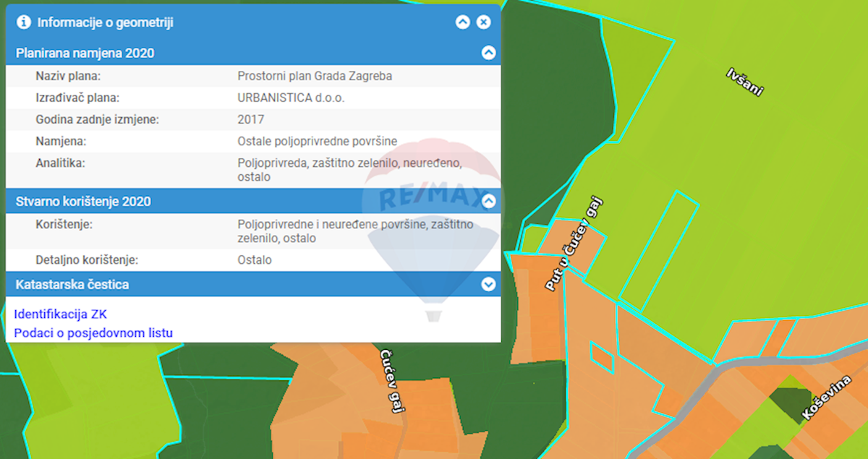Screen dimensions: 868x459
Task: Click the Detaljno korištenje label
Action: pyautogui.click(x=87, y=259)
